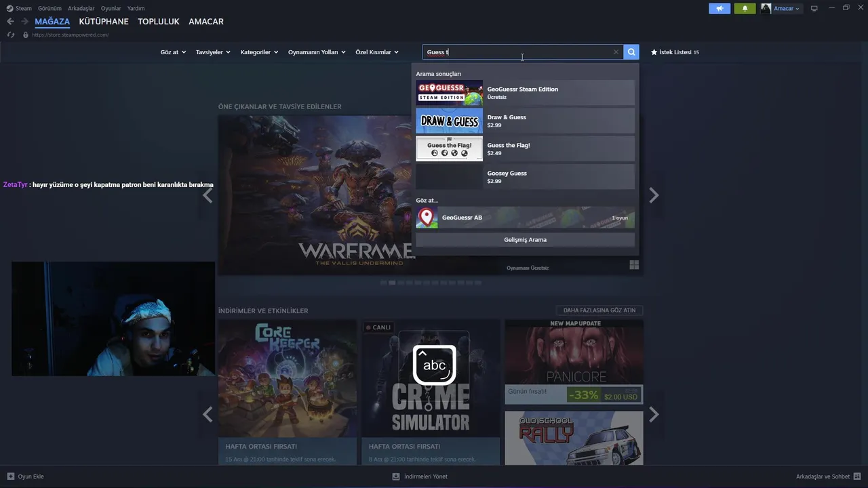Go back with the left arrow
This screenshot has width=868, height=488.
pyautogui.click(x=10, y=22)
